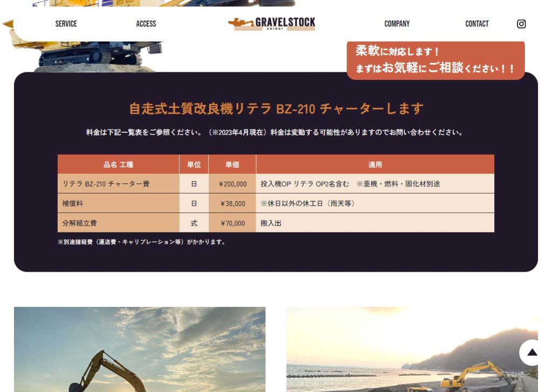
Task: Click the ¥200,000 price cell
Action: [x=232, y=184]
